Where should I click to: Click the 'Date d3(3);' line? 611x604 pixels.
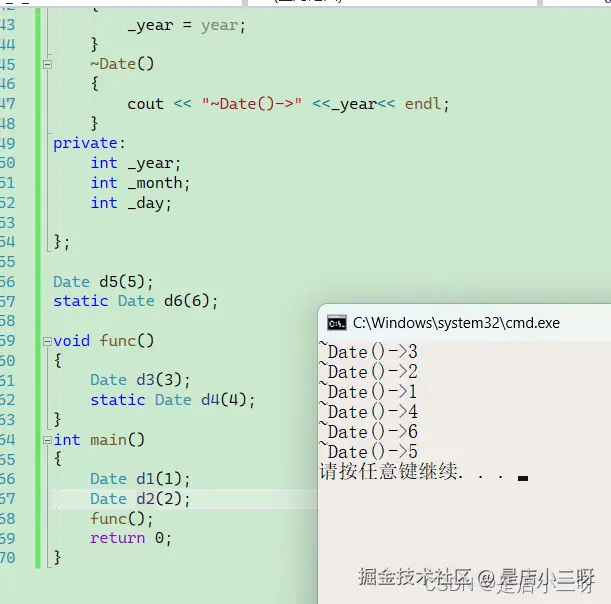tap(140, 380)
